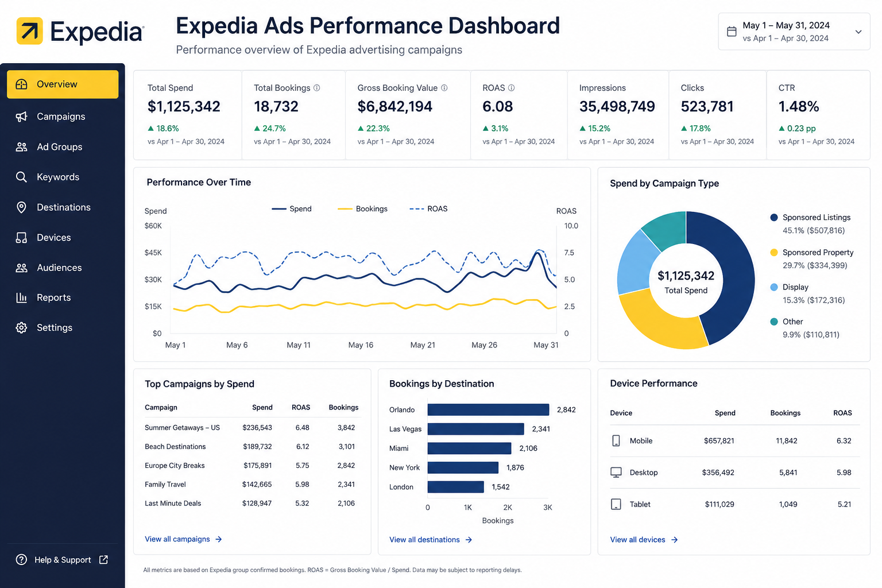
Task: Click arrow icon after View all campaigns
Action: (219, 539)
